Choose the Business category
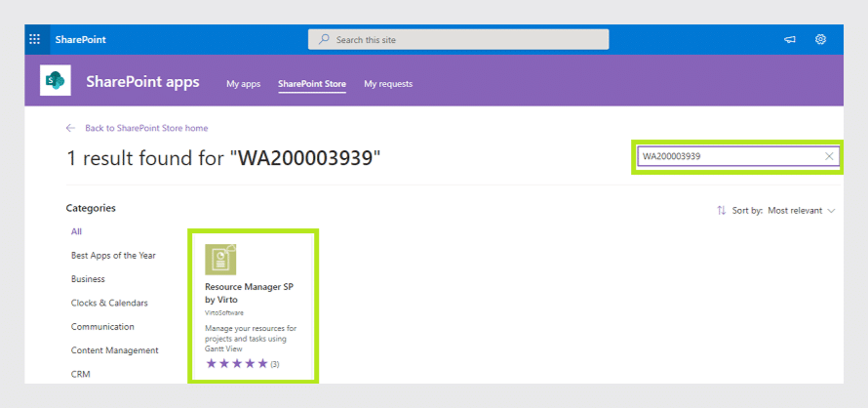Viewport: 868px width, 408px height. [x=88, y=279]
